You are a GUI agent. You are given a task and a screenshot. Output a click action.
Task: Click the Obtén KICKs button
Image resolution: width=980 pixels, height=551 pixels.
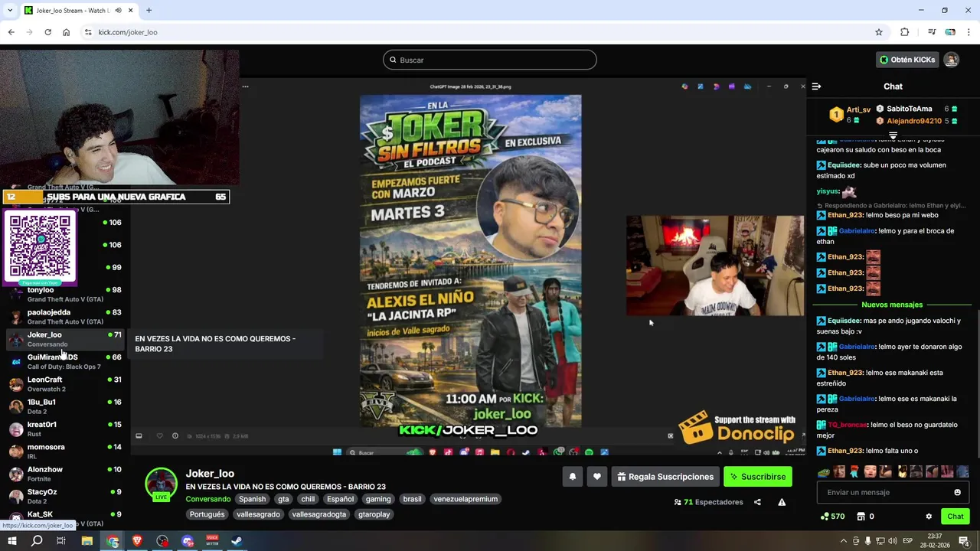[x=907, y=60]
